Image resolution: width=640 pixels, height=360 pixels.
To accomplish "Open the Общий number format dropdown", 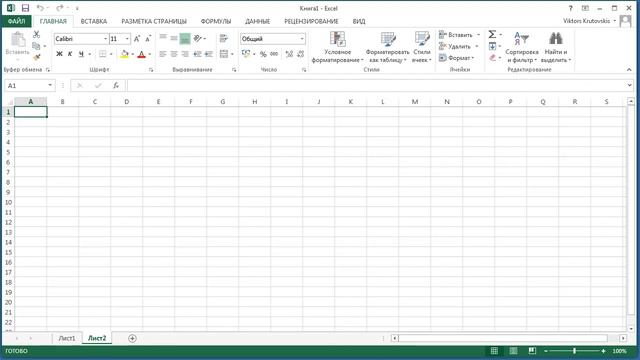I will [x=302, y=39].
